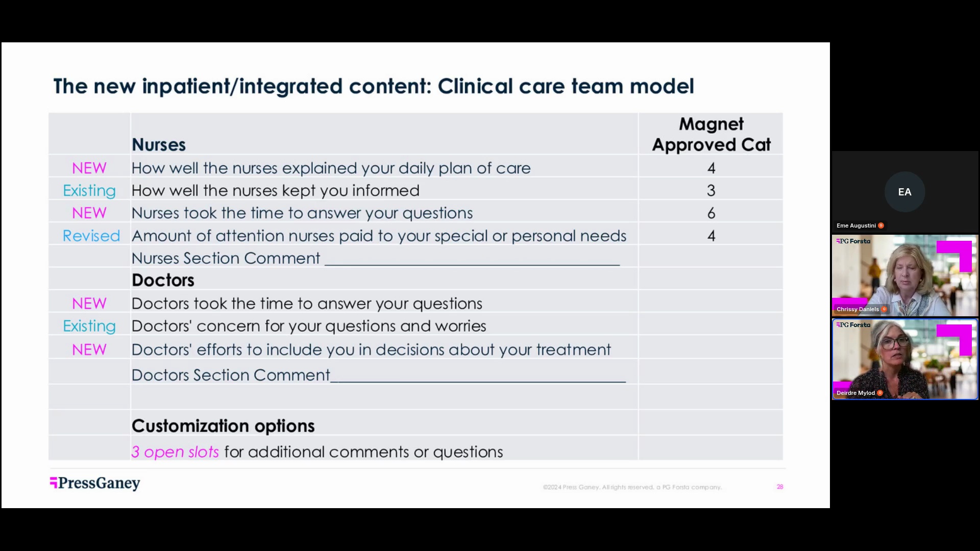This screenshot has width=980, height=551.
Task: Click the Doctors section heading
Action: 163,280
